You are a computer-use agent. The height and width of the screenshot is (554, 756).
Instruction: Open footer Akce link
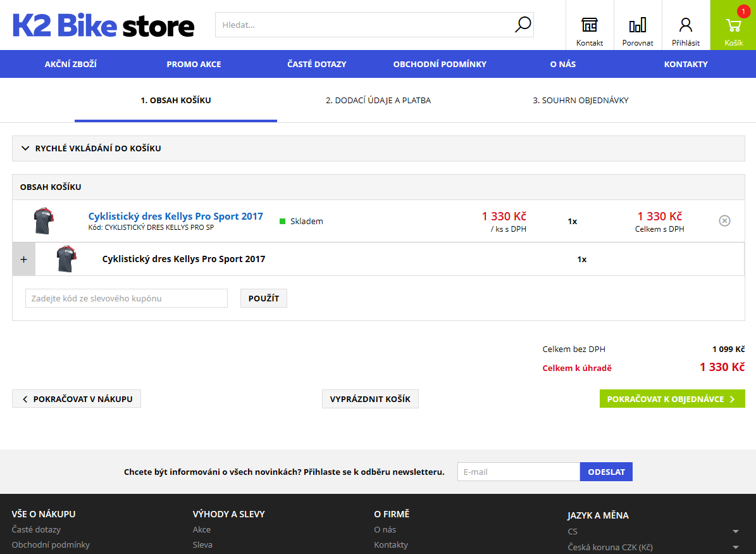click(x=202, y=529)
